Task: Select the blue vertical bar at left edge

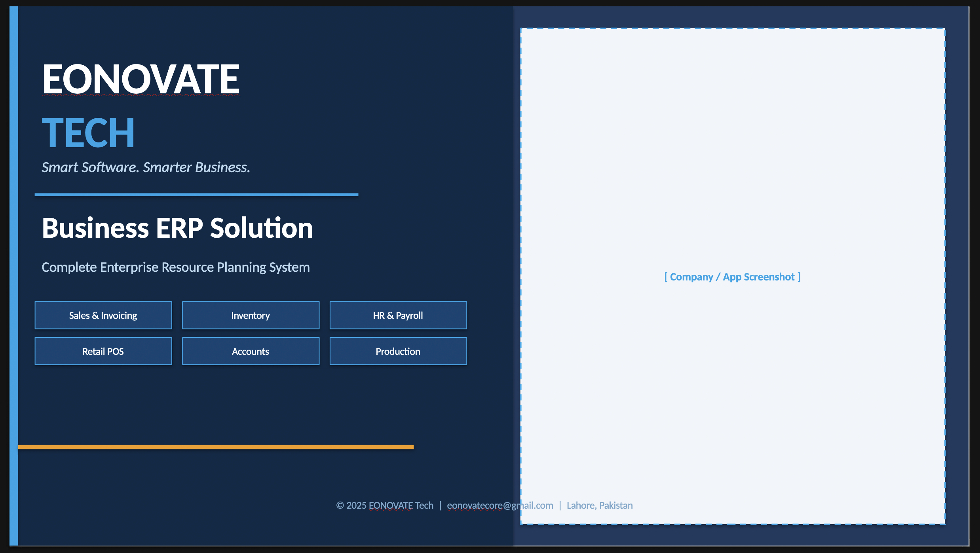Action: [14, 276]
